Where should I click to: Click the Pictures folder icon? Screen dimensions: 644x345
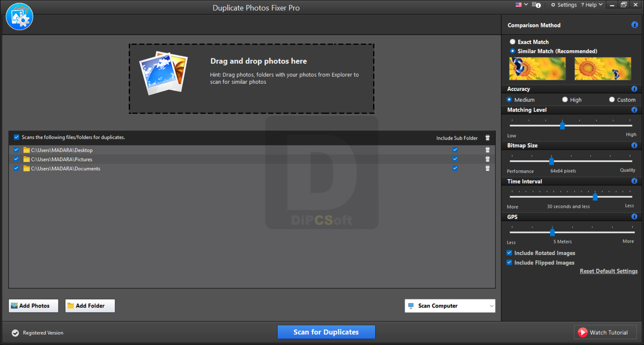pyautogui.click(x=26, y=159)
